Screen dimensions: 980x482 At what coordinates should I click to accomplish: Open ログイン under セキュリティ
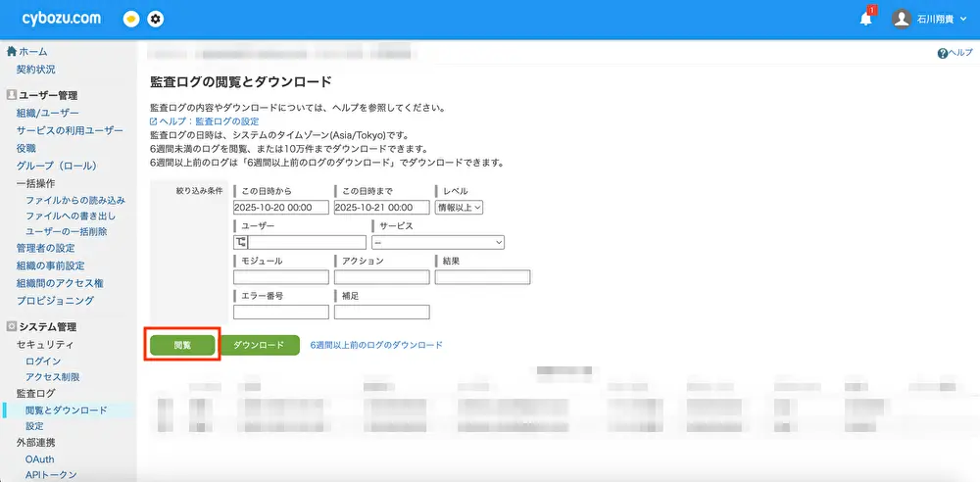pyautogui.click(x=43, y=361)
